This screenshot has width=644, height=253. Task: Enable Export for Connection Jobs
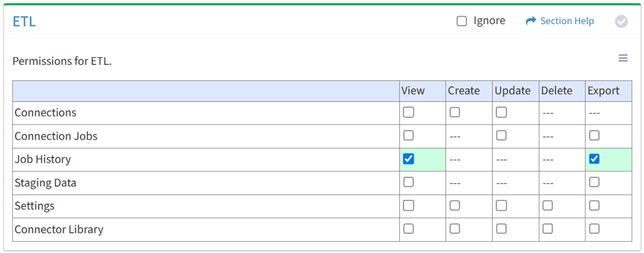point(594,136)
